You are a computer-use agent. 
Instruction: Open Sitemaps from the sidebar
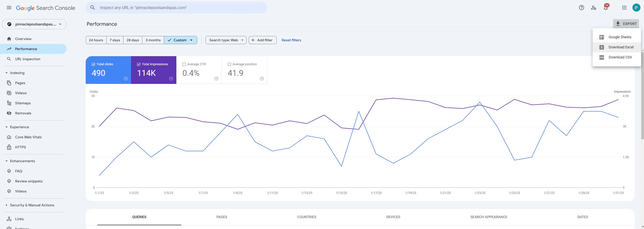pos(23,103)
